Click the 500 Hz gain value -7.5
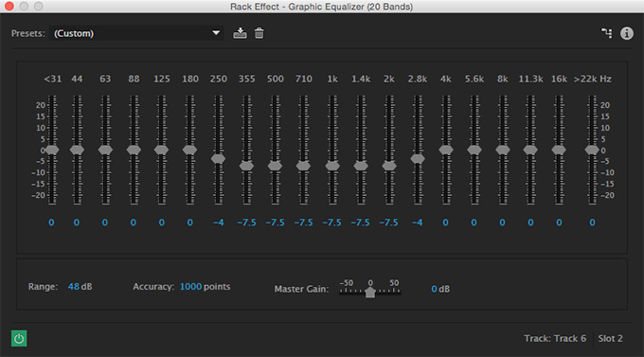This screenshot has height=357, width=644. [x=275, y=223]
